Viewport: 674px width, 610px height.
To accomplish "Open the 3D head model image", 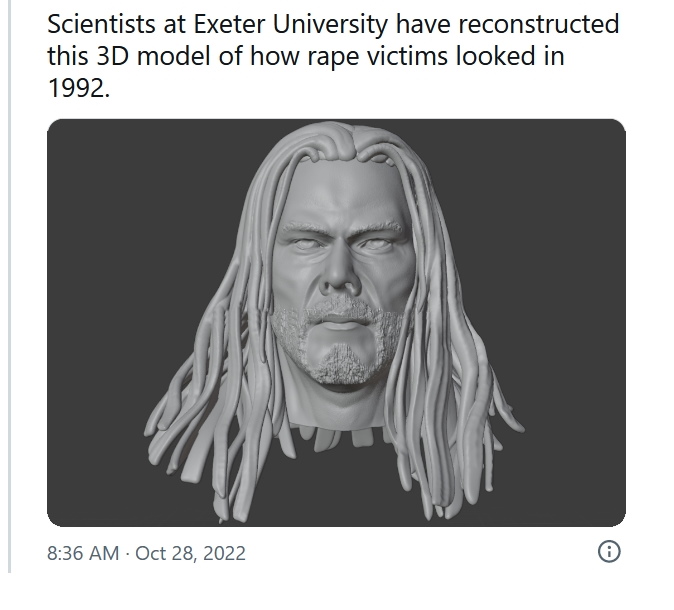I will coord(336,323).
